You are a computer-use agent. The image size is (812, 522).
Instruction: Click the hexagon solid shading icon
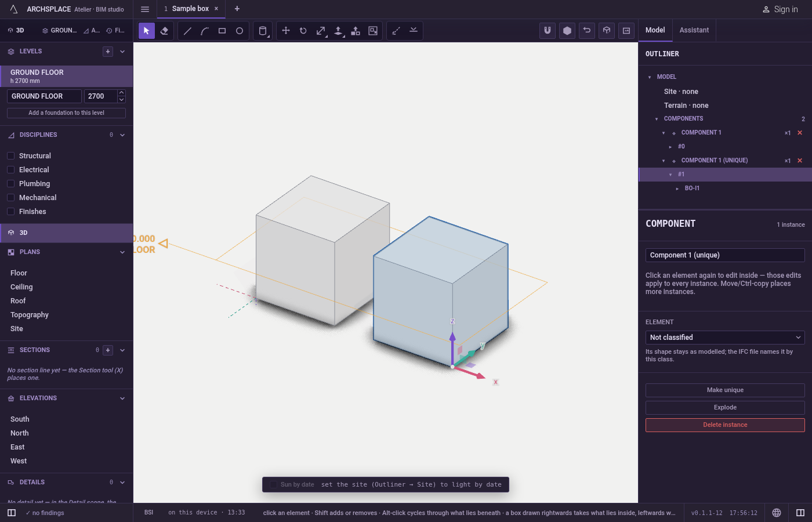[567, 31]
